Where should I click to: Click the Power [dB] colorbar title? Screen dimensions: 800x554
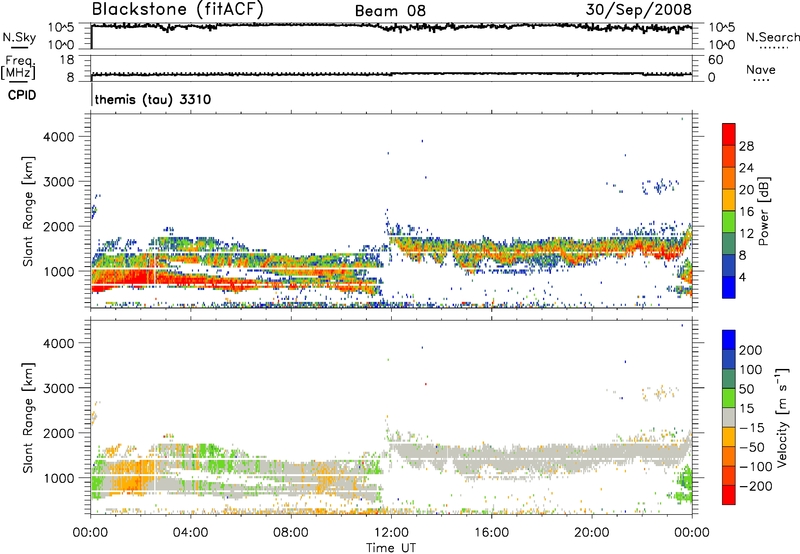[x=763, y=211]
